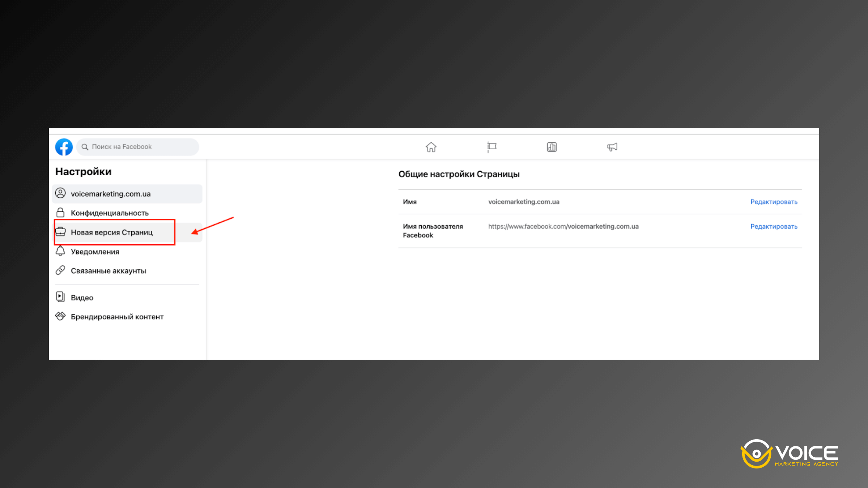Go to Уведомления settings
Screen dimensions: 868x488
coord(95,252)
